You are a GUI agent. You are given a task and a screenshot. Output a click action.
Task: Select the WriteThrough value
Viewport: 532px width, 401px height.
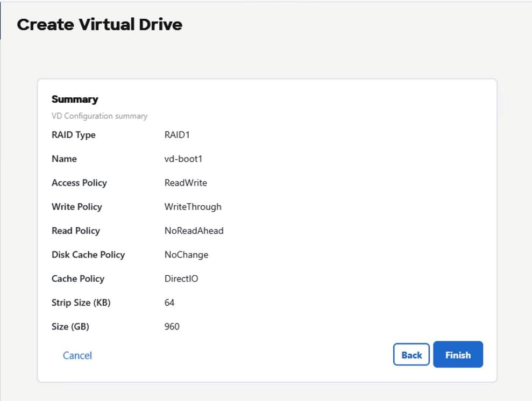(193, 207)
